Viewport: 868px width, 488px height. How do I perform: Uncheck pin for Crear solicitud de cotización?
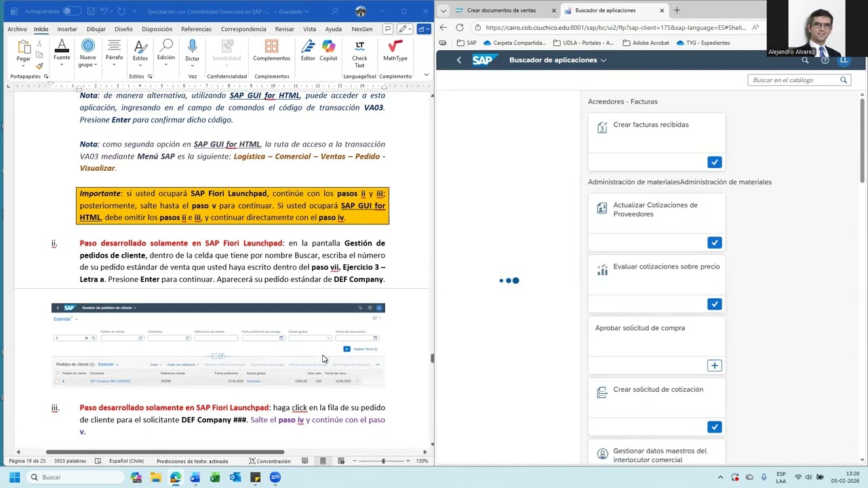[714, 427]
